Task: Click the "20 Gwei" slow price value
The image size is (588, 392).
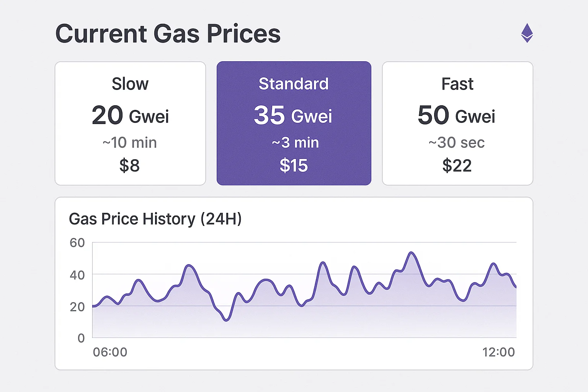Action: tap(130, 116)
